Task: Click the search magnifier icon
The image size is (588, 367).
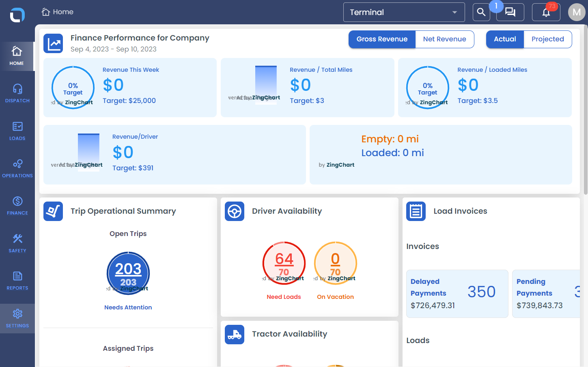Action: click(x=481, y=12)
